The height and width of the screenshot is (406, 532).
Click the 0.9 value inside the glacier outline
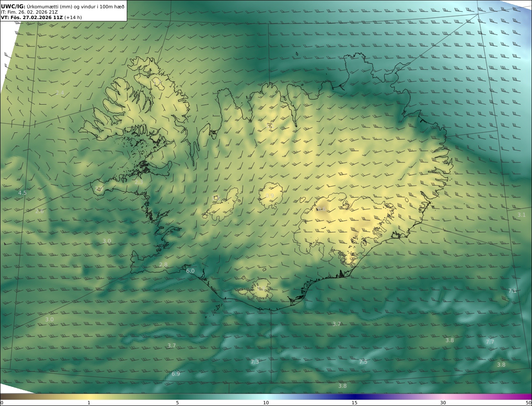click(270, 196)
